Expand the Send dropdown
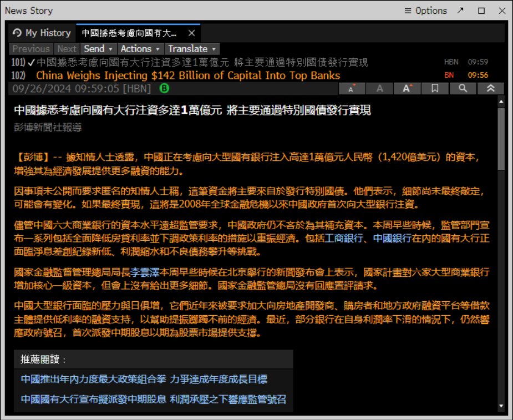The image size is (513, 420). [x=99, y=49]
